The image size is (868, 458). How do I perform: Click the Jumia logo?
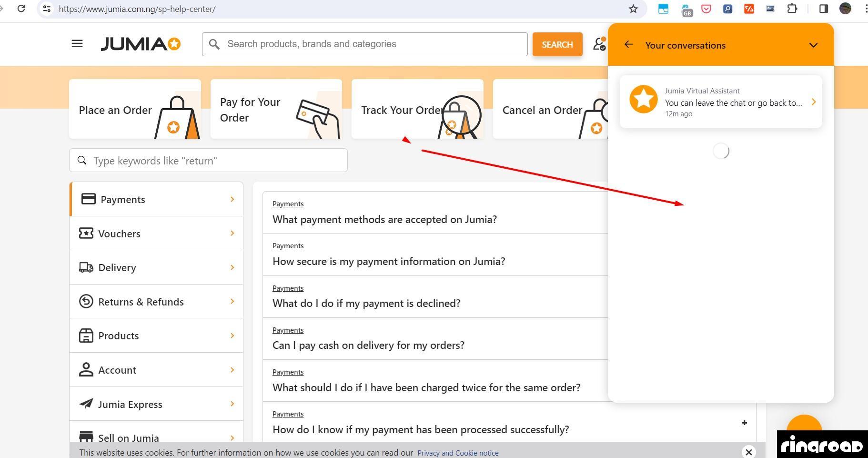coord(141,44)
